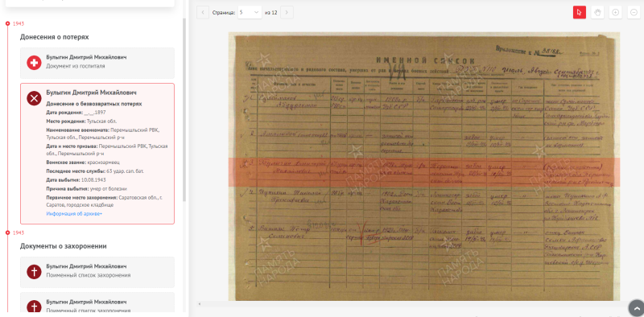Go to the next document page
Screen dimensions: 644x317
click(x=287, y=12)
